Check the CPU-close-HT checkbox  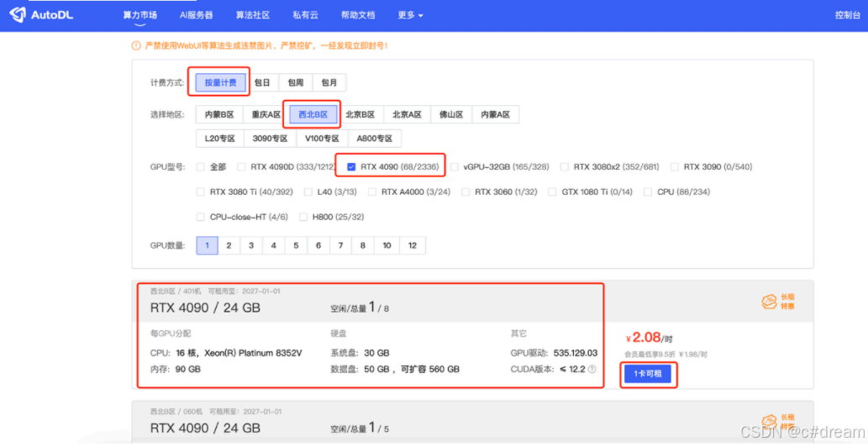200,217
